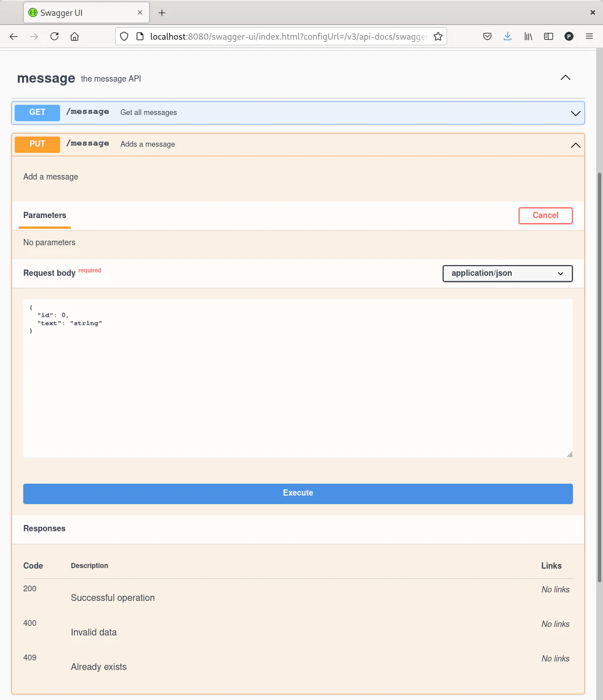Screen dimensions: 603x700
Task: Open the shield tracking protection icon
Action: (x=124, y=36)
